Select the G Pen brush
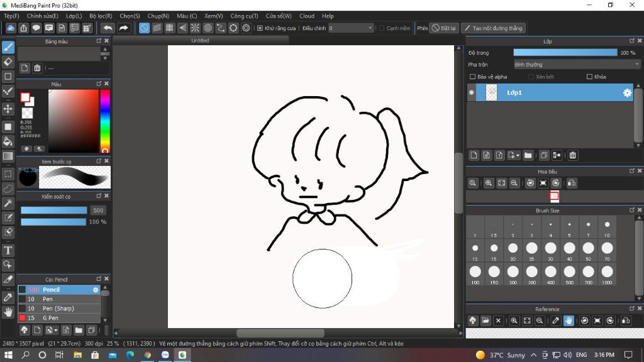This screenshot has width=644, height=362. tap(59, 318)
